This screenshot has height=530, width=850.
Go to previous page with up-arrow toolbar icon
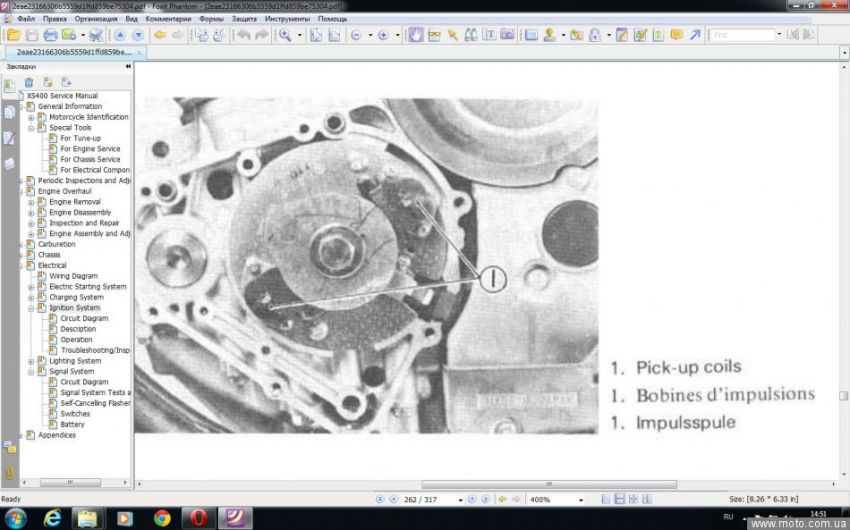(x=120, y=35)
